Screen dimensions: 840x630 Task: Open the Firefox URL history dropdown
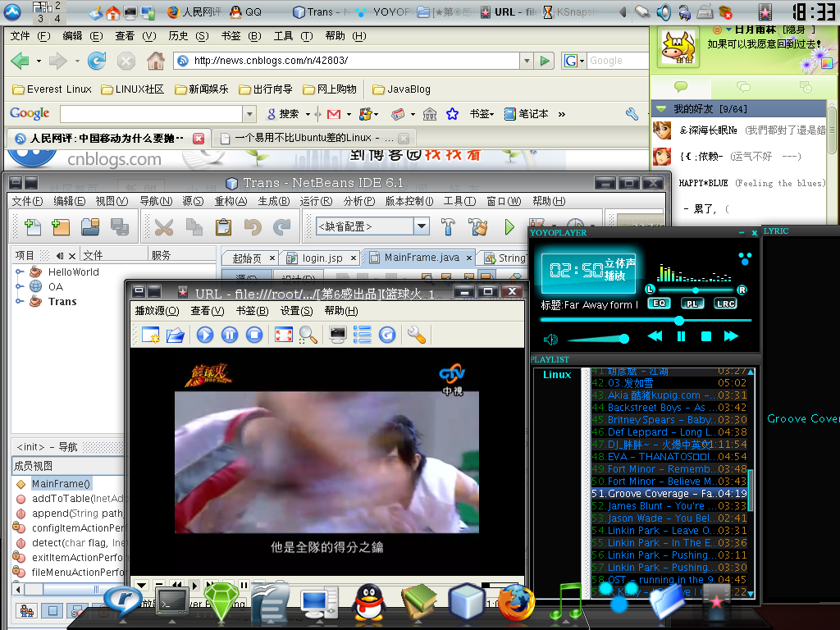pos(527,61)
